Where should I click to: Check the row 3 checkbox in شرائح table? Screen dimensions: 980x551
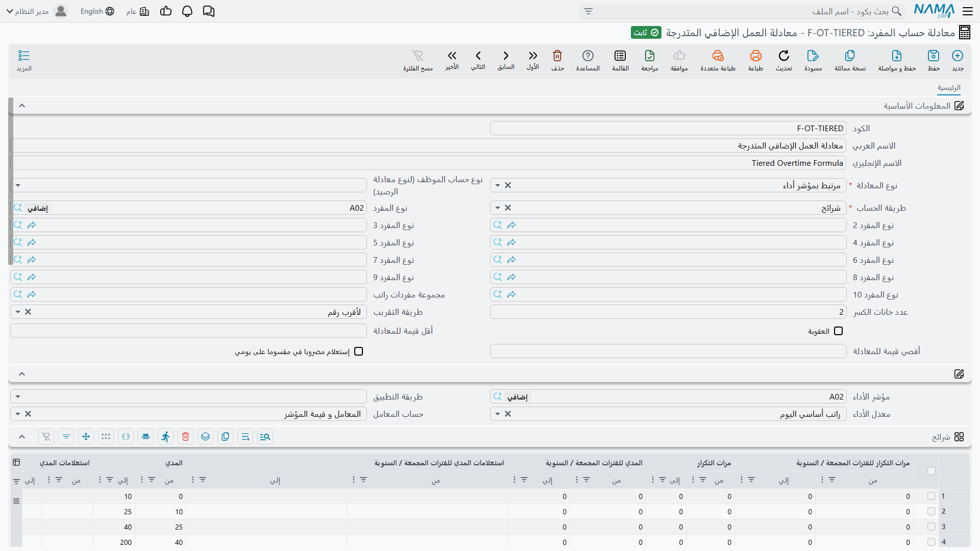point(932,527)
